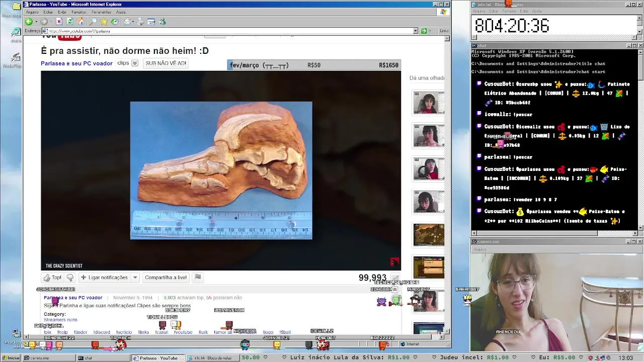
Task: Open the Mail icon in IE toolbar
Action: pos(128,22)
